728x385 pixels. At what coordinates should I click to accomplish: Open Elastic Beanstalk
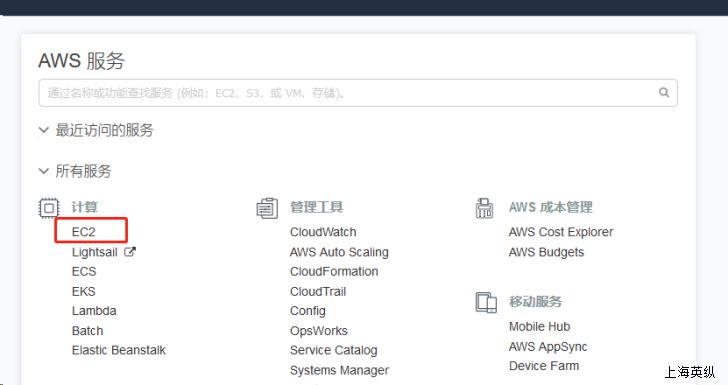click(x=118, y=350)
